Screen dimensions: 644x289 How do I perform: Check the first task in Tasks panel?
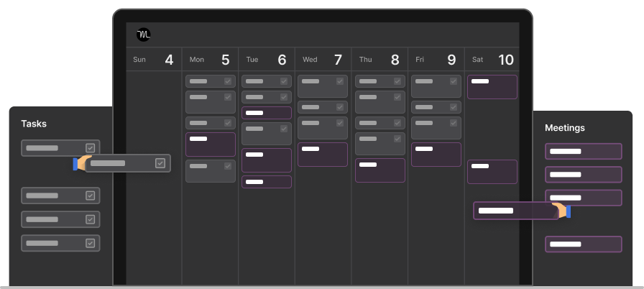91,148
